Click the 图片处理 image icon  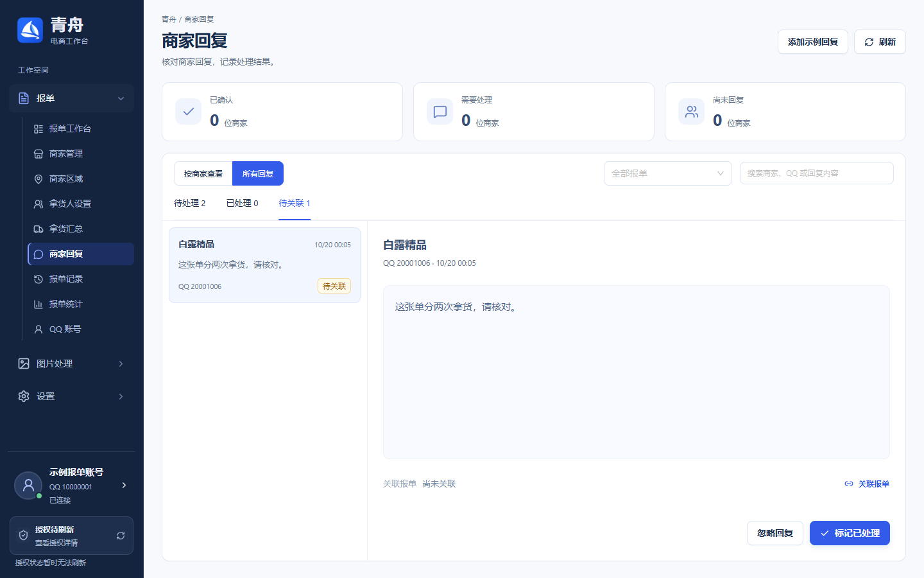pyautogui.click(x=24, y=363)
